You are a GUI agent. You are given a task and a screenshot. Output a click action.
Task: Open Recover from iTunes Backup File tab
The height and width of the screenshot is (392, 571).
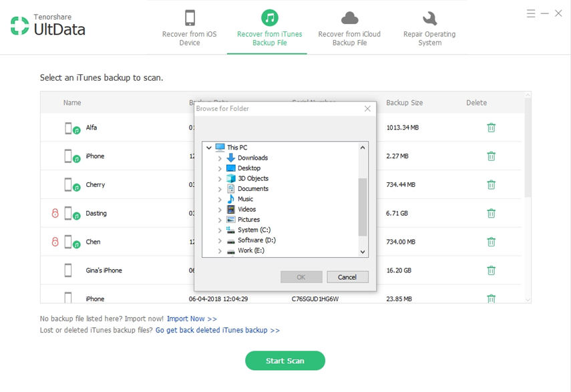coord(270,29)
